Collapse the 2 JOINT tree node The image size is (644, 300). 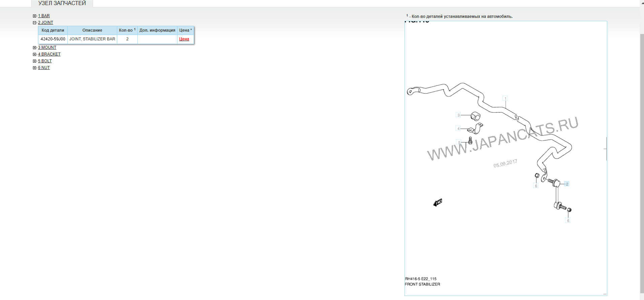click(34, 23)
